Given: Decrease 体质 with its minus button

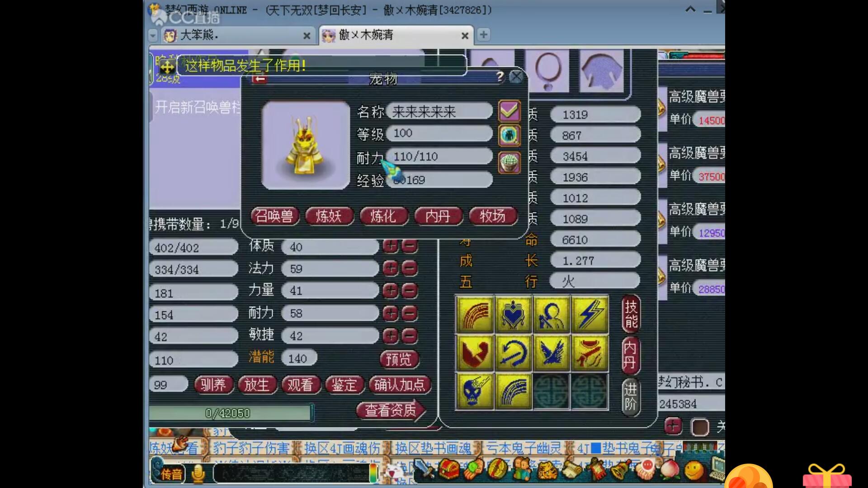Looking at the screenshot, I should (x=410, y=246).
